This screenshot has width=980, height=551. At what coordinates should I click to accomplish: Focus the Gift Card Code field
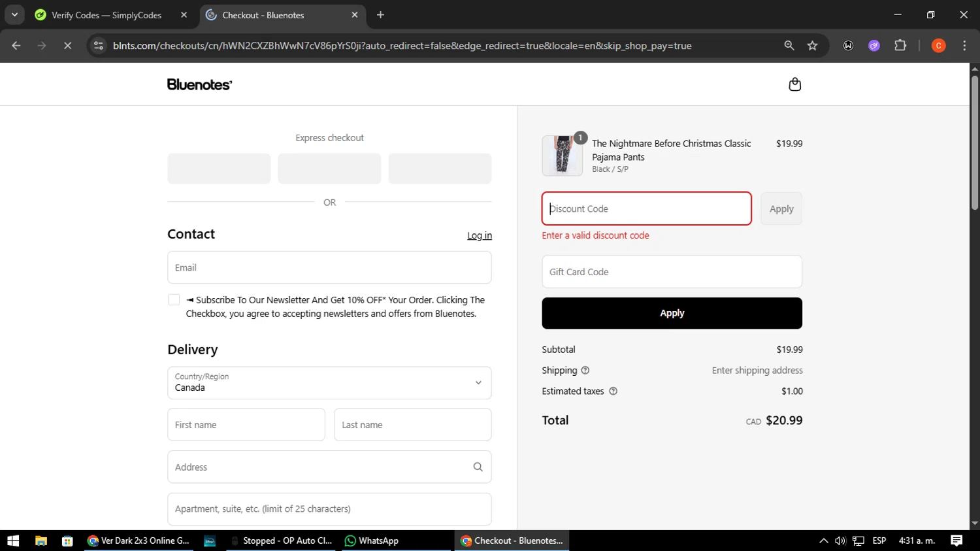pos(672,271)
